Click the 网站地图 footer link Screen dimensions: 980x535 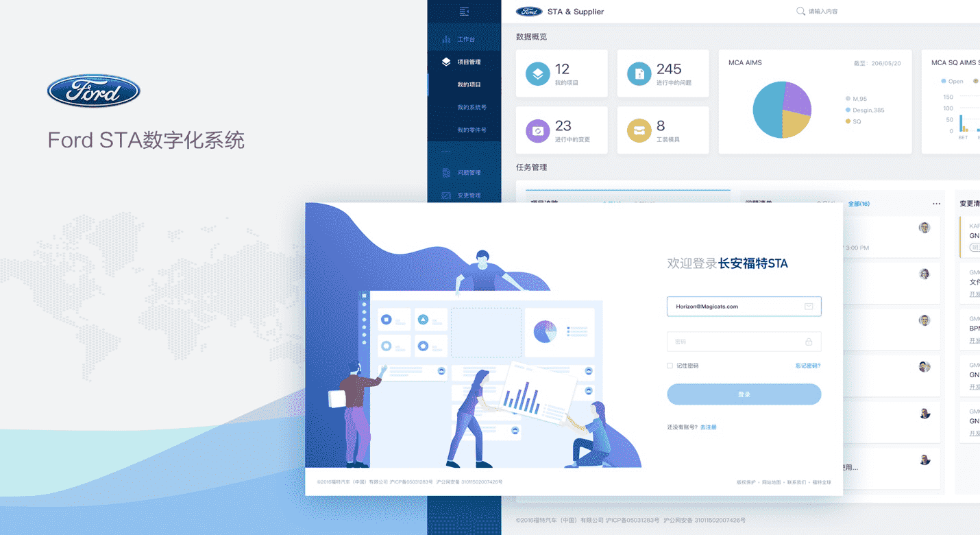(x=771, y=482)
